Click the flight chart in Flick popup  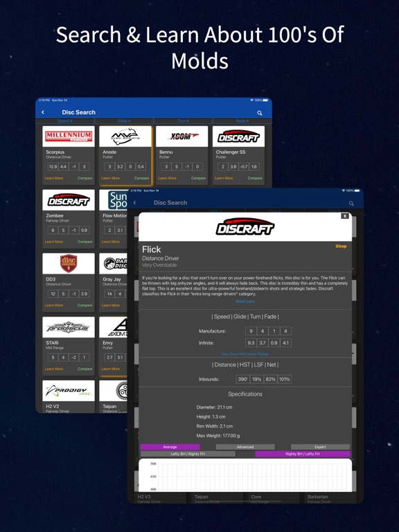[x=245, y=475]
